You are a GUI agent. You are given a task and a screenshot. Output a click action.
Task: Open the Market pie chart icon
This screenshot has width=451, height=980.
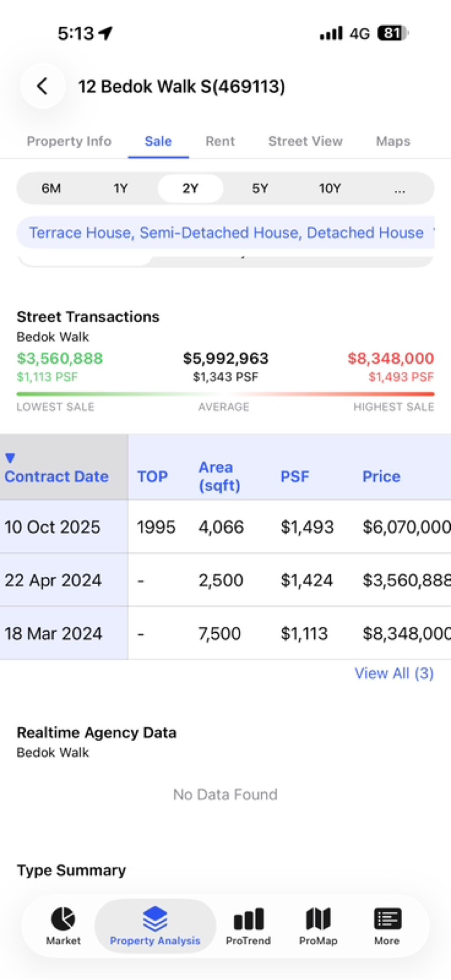point(63,919)
